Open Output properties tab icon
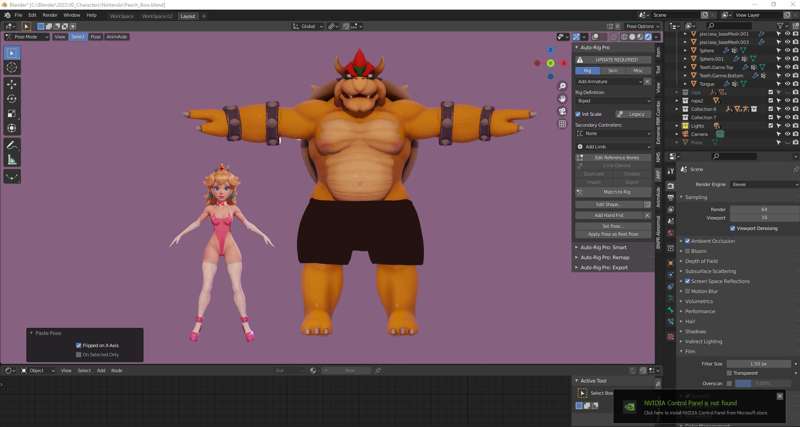 click(670, 197)
